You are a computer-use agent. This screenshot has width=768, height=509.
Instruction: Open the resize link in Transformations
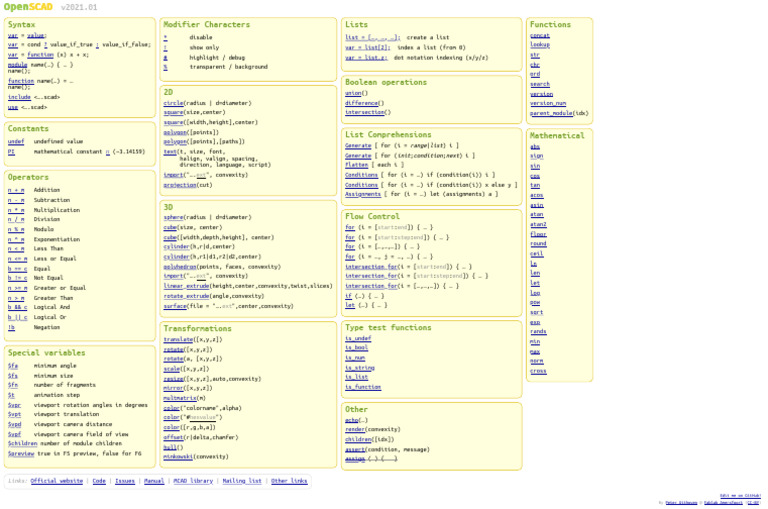(173, 379)
